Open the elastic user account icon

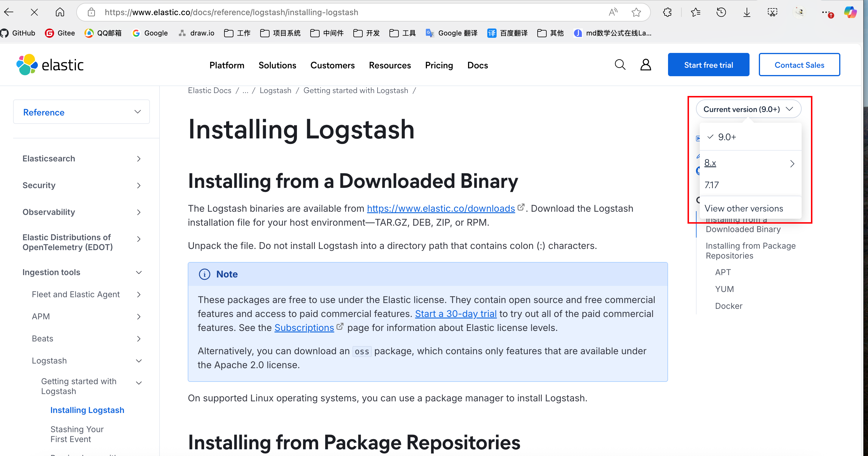645,65
